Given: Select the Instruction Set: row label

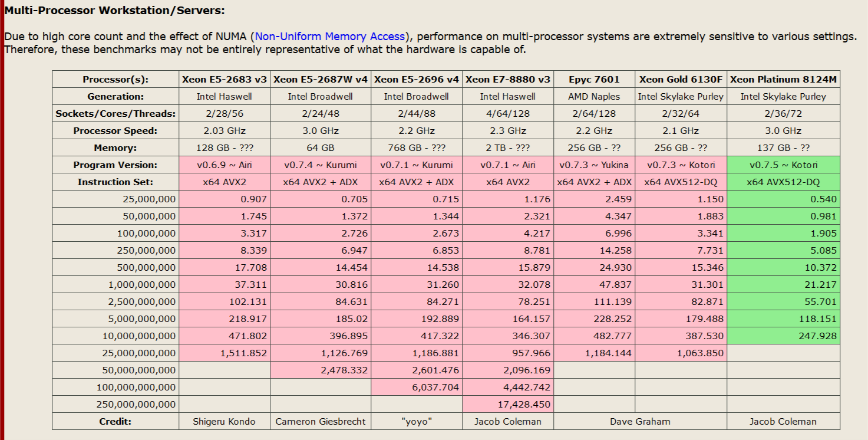Looking at the screenshot, I should pyautogui.click(x=115, y=182).
